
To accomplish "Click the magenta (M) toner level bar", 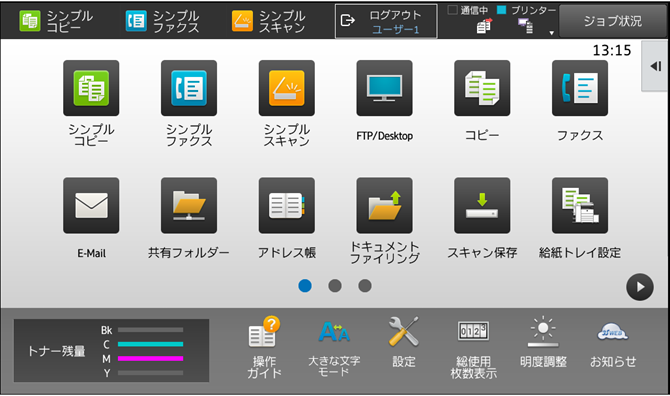I will 150,358.
